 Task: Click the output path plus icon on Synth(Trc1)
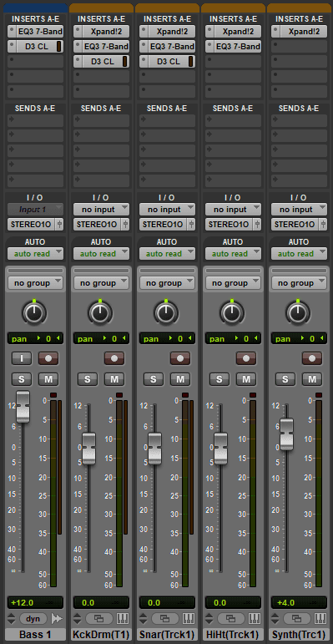[324, 224]
